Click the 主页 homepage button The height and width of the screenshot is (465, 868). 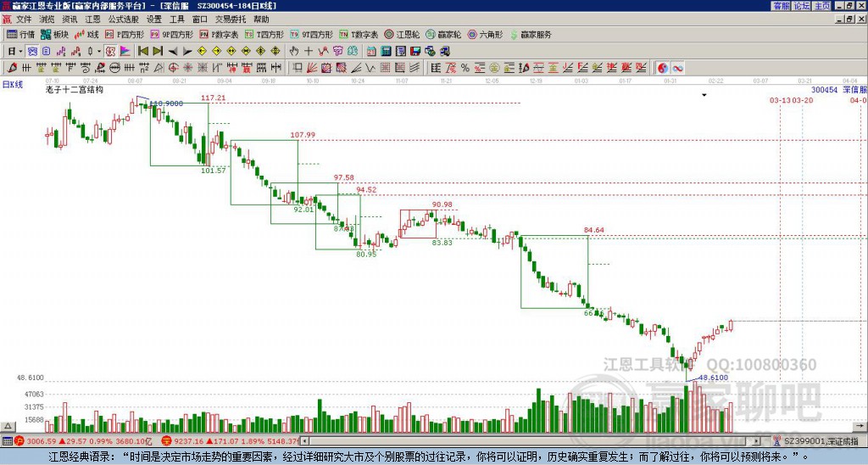coord(822,6)
